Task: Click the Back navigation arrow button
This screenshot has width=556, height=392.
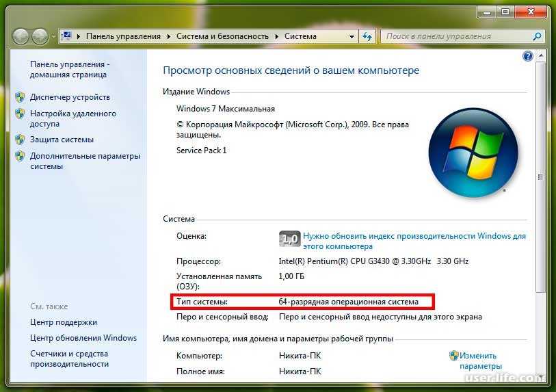Action: click(21, 36)
